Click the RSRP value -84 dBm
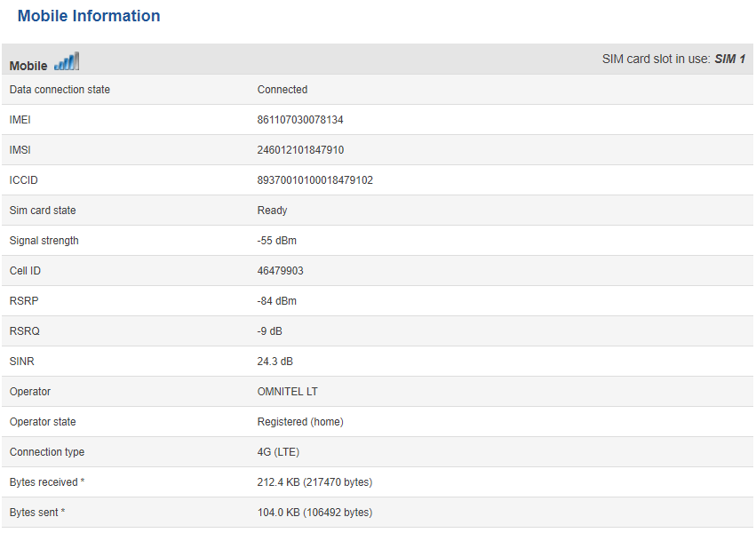The image size is (756, 533). click(276, 301)
